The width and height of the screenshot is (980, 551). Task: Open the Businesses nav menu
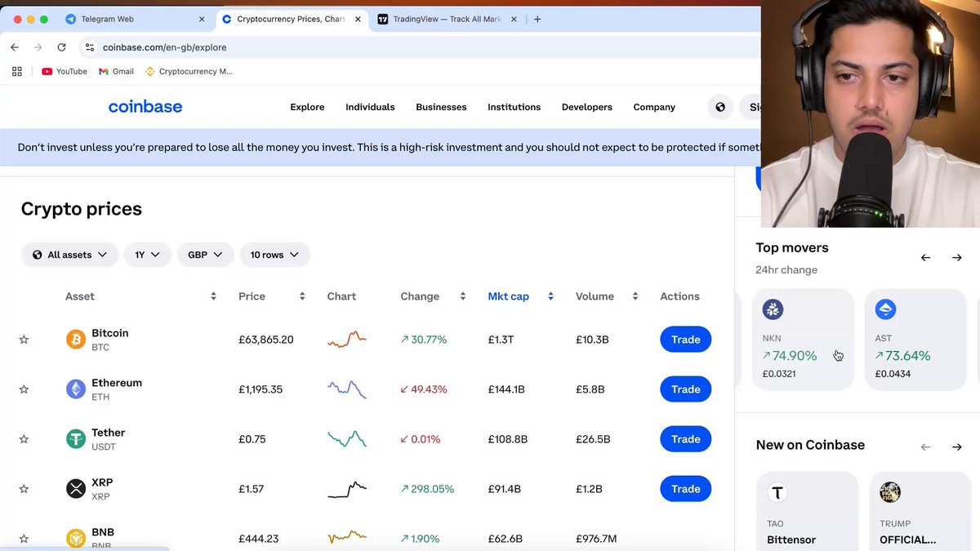(x=441, y=107)
